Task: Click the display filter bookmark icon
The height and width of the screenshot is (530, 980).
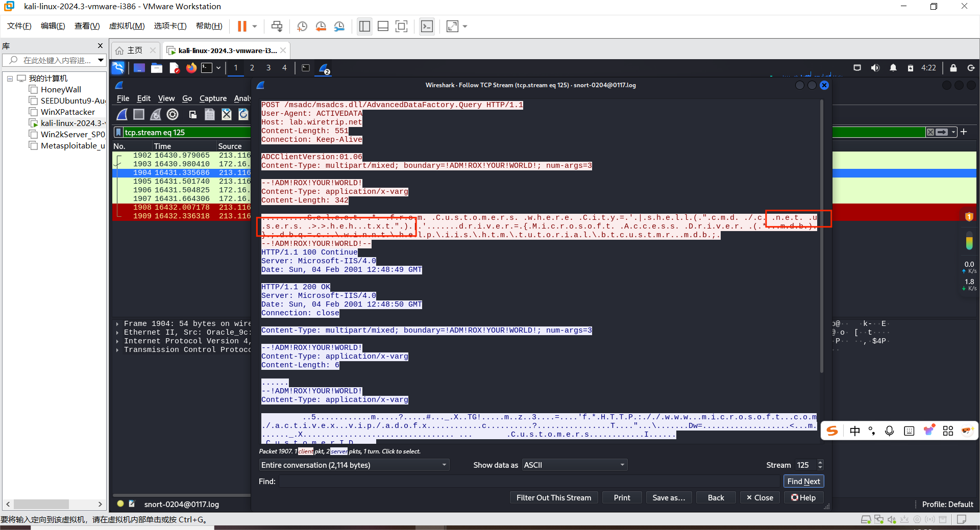Action: tap(118, 133)
